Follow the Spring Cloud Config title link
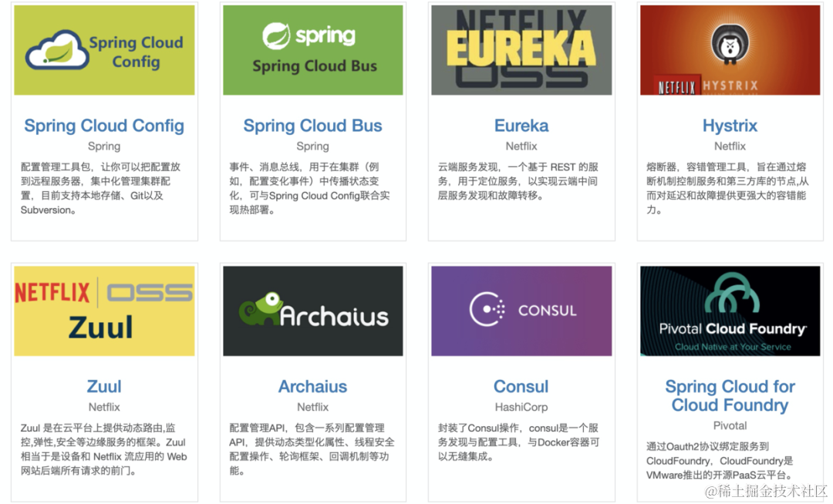The image size is (833, 504). 104,126
